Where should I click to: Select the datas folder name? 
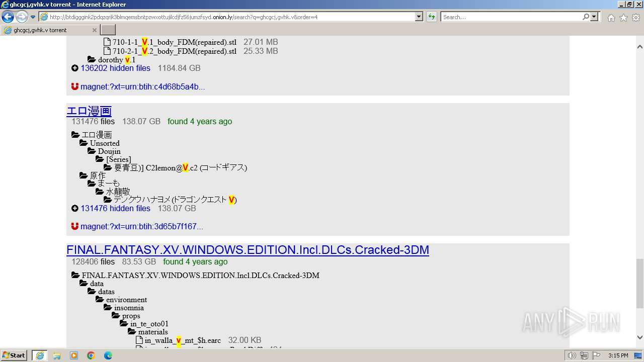point(106,292)
